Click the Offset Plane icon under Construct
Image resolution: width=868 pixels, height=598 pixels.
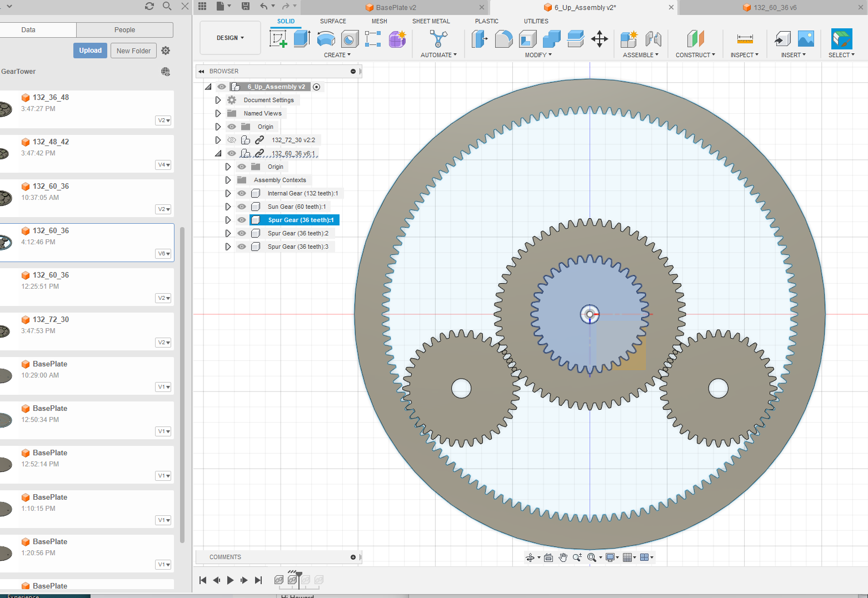click(x=695, y=39)
